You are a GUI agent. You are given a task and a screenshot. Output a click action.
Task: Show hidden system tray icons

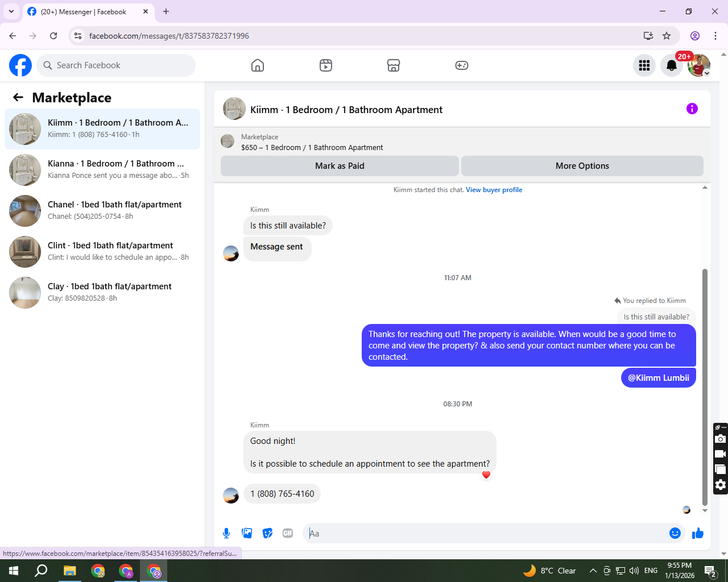tap(593, 571)
